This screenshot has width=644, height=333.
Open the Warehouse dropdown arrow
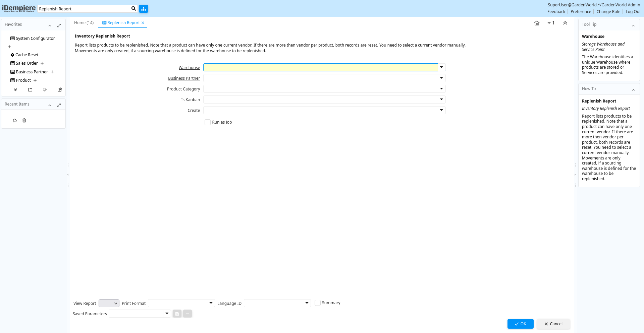pos(441,67)
